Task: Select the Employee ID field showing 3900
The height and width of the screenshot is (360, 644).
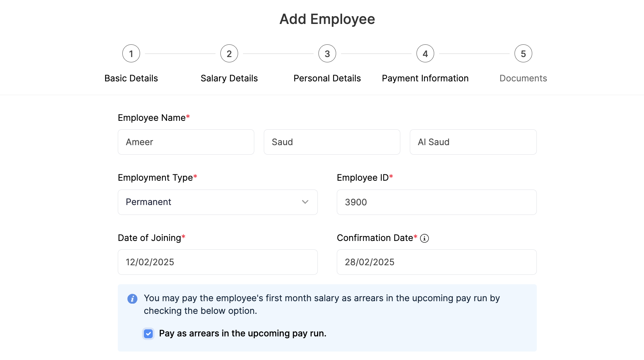Action: click(x=436, y=202)
